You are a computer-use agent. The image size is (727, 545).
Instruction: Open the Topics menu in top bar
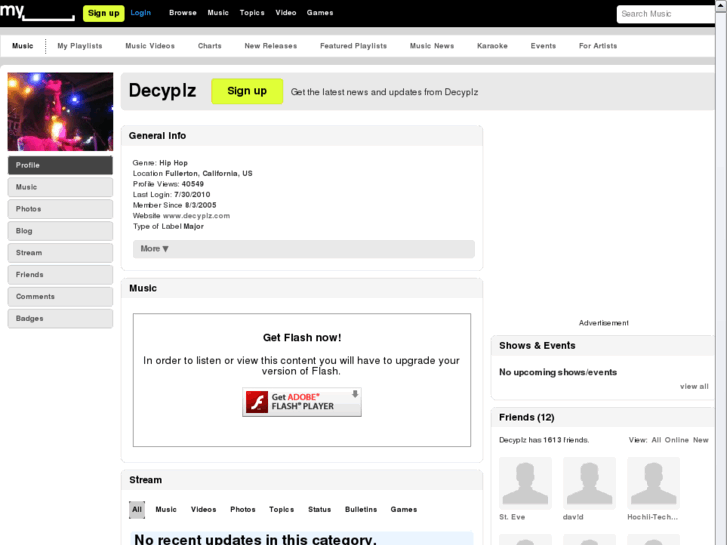(x=252, y=13)
